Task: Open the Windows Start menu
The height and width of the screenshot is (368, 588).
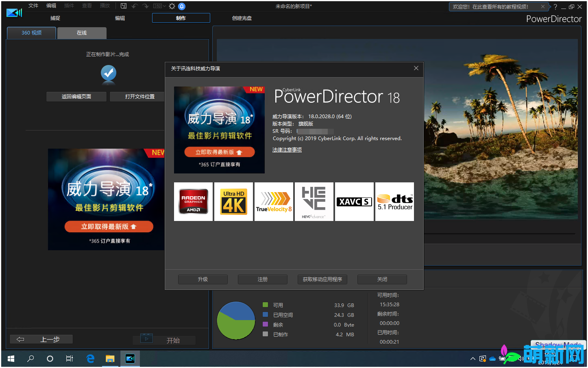Action: [x=11, y=359]
